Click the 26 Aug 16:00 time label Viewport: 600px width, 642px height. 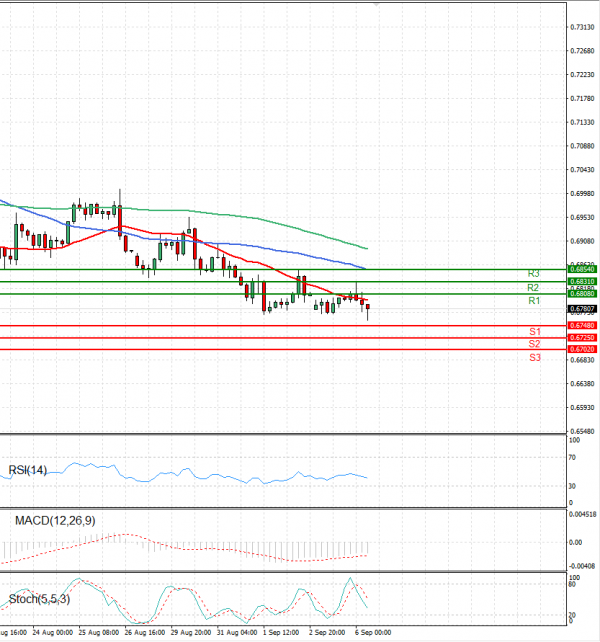(145, 633)
